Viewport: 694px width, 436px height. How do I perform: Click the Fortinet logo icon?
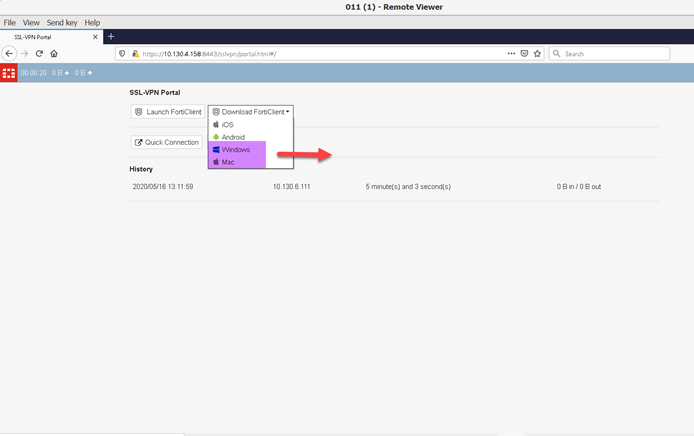pyautogui.click(x=9, y=73)
